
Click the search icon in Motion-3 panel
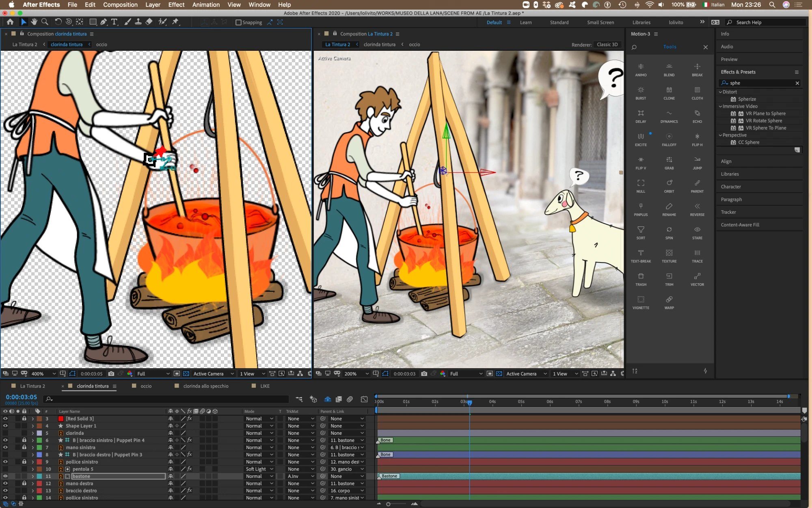(634, 47)
